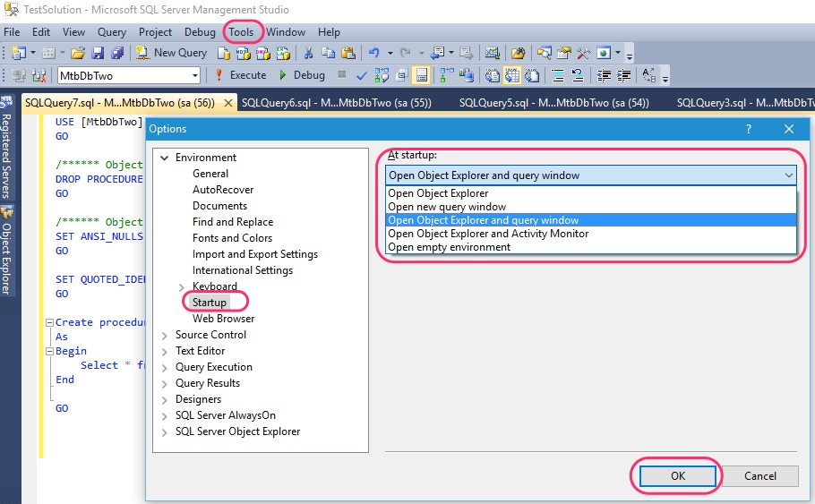Open the New Project icon dropdown arrow
The image size is (815, 504).
tap(33, 53)
